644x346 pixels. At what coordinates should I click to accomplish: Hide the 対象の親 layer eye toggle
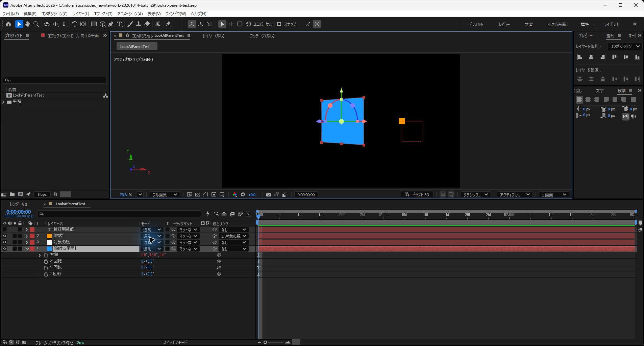coord(4,242)
